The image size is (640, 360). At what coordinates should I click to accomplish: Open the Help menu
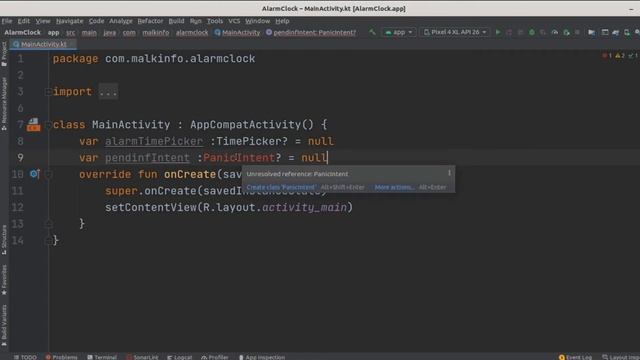(x=282, y=21)
